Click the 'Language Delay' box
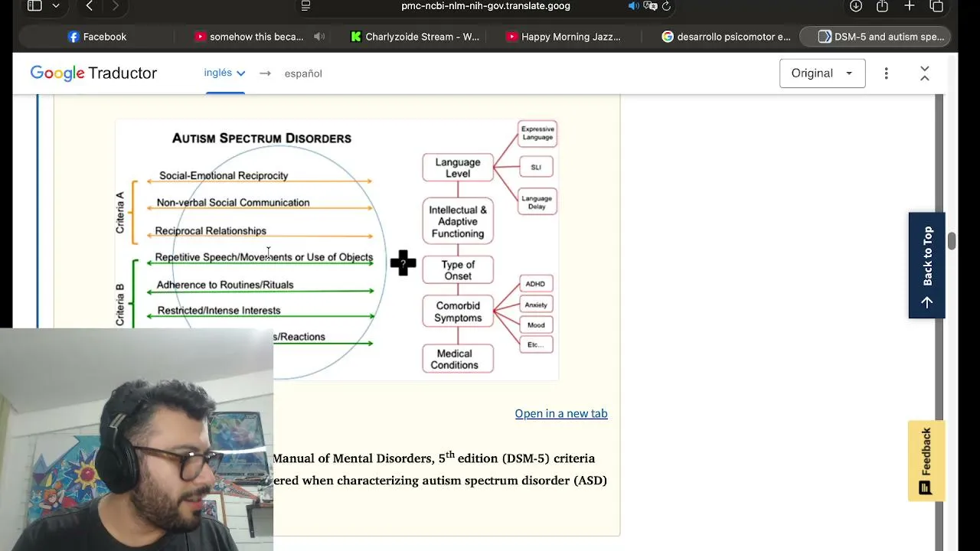 tap(537, 202)
